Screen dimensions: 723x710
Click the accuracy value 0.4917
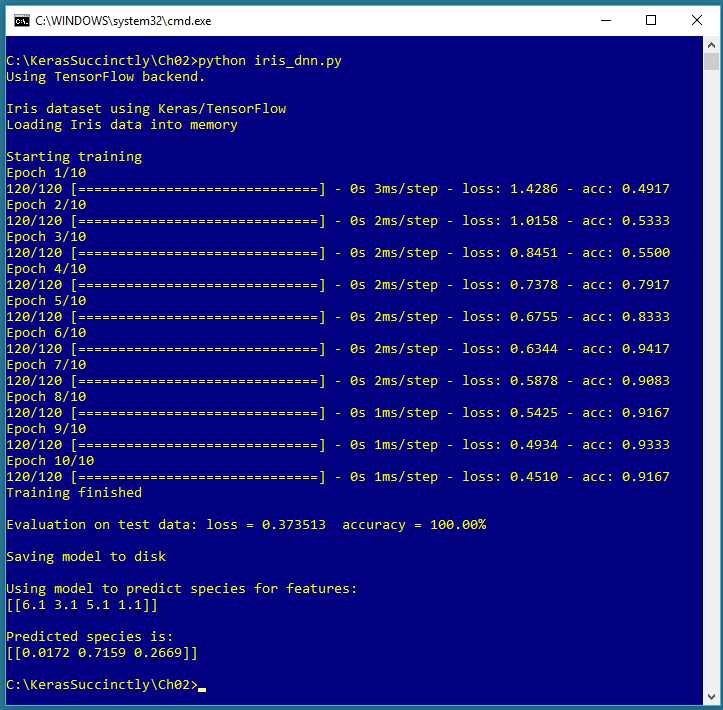pos(646,189)
